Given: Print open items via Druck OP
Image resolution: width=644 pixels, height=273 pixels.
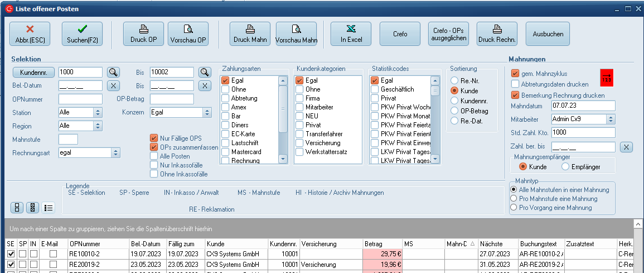Looking at the screenshot, I should click(143, 34).
